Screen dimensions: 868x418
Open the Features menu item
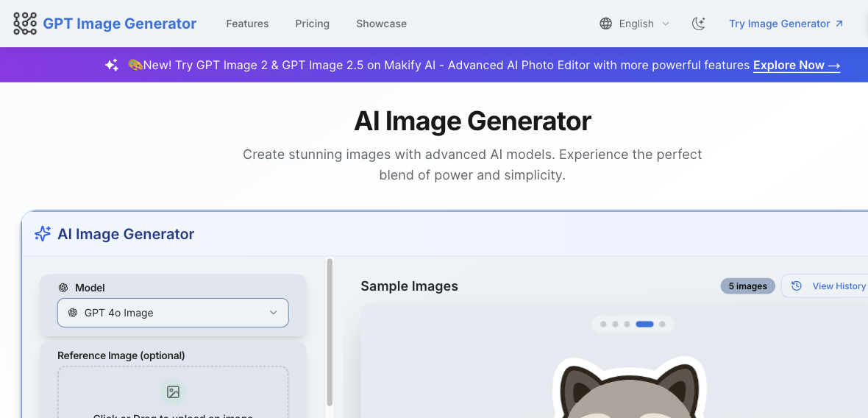pyautogui.click(x=247, y=24)
